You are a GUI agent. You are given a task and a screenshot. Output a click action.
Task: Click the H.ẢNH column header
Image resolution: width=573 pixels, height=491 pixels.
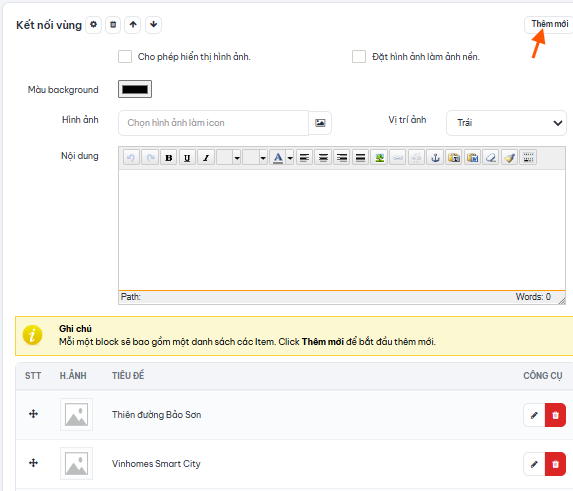point(73,376)
